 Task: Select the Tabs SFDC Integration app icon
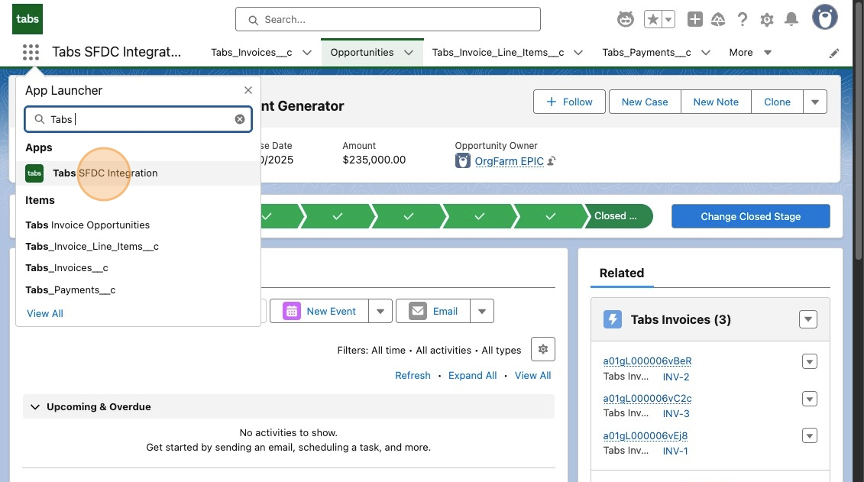coord(35,173)
